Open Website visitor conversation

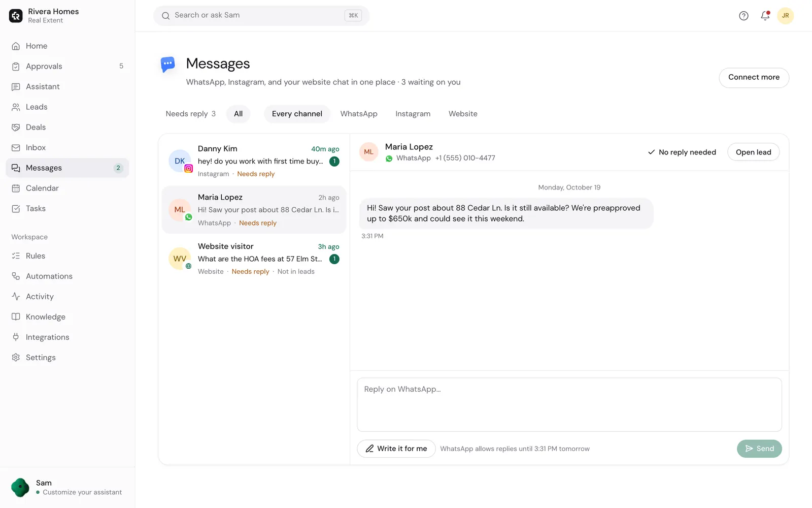(254, 259)
